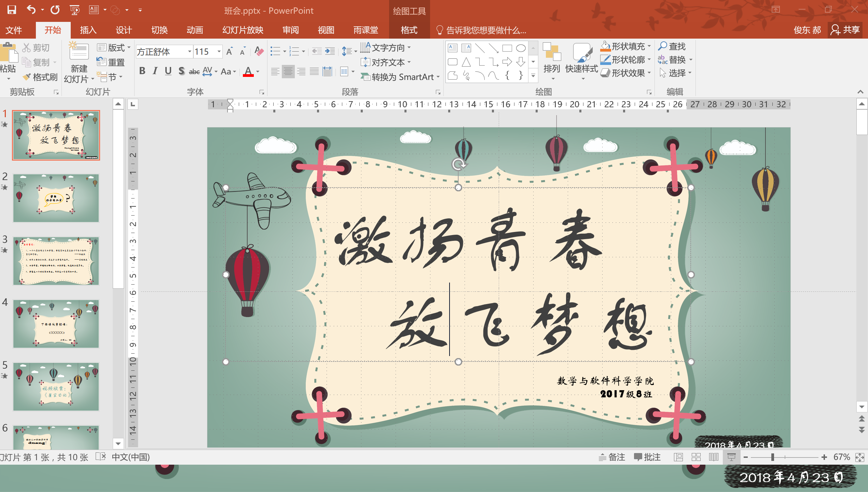Select the Format Painter brush icon
Viewport: 868px width, 492px height.
click(x=27, y=77)
